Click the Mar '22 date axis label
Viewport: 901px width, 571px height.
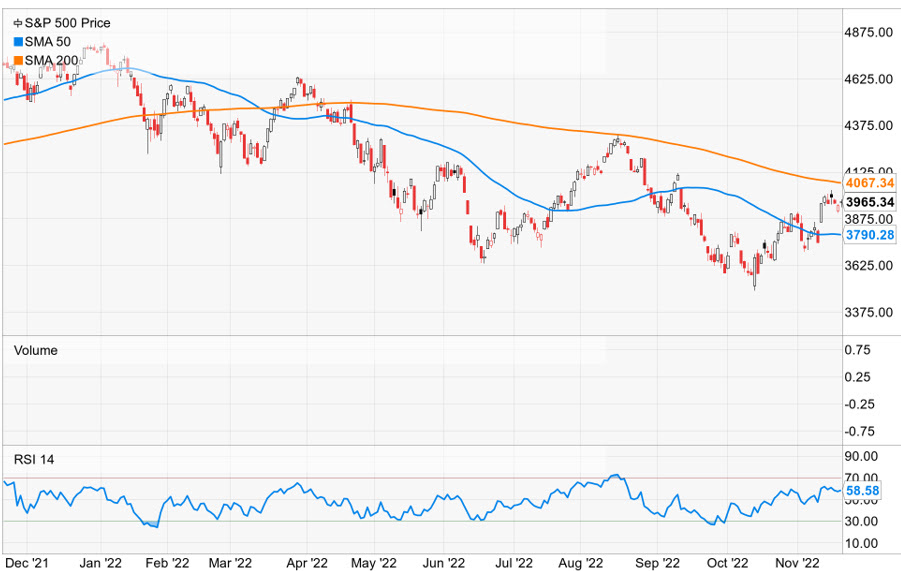tap(230, 563)
